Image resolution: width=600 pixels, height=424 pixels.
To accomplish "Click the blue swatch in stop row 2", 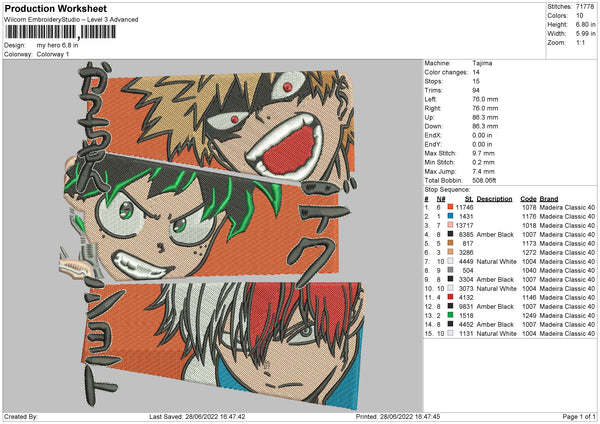I will [x=450, y=216].
